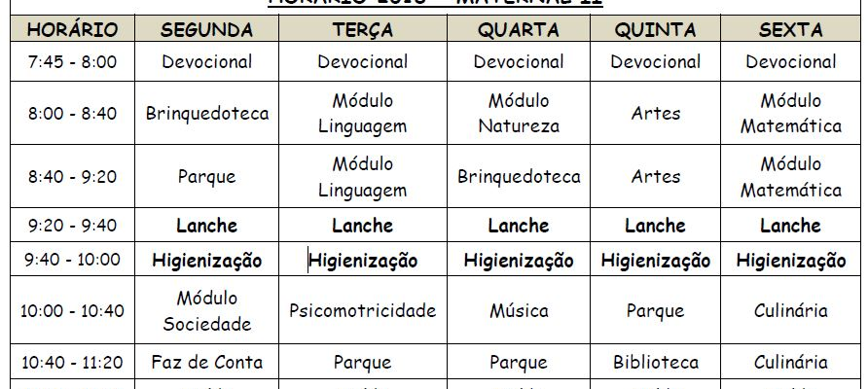Select Brinquedoteca cell under SEGUNDA
This screenshot has width=868, height=389.
click(x=206, y=114)
